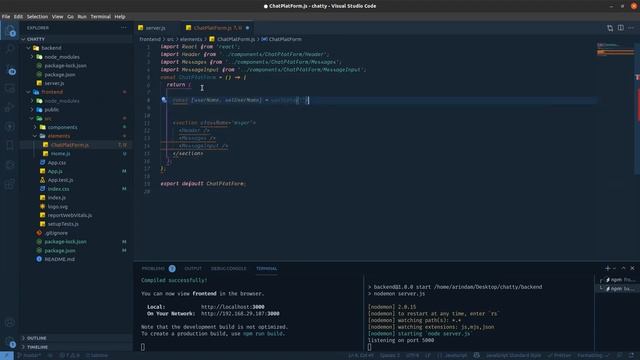The height and width of the screenshot is (360, 640).
Task: Click the lightbulb code action icon
Action: pos(164,100)
